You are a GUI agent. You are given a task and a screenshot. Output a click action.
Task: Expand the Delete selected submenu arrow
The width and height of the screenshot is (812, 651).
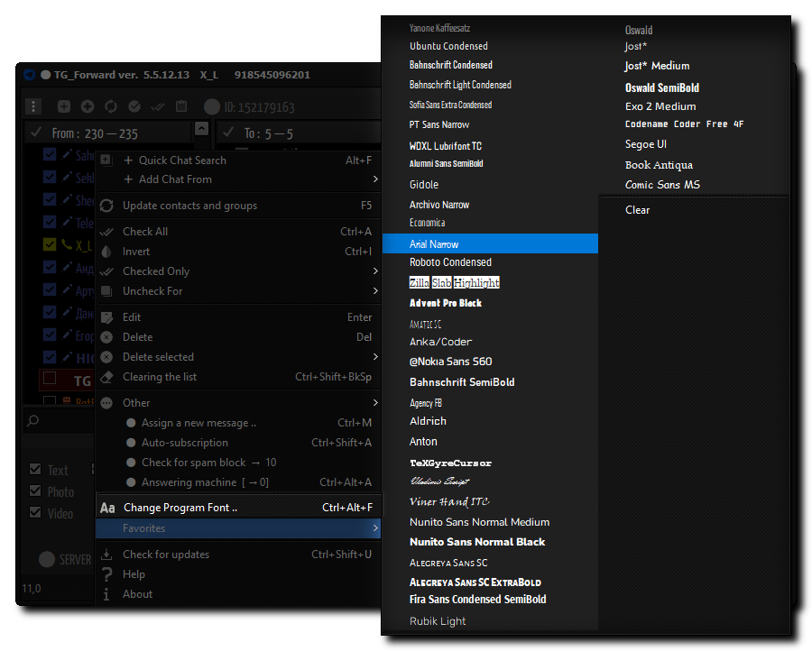(x=375, y=356)
